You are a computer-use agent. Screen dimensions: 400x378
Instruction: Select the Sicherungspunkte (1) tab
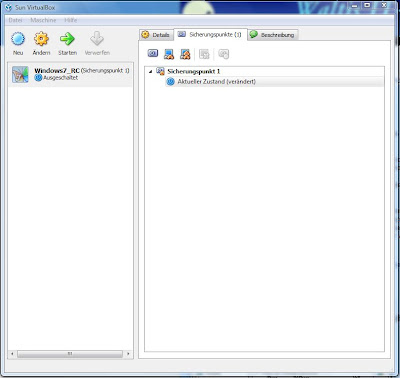pyautogui.click(x=211, y=34)
